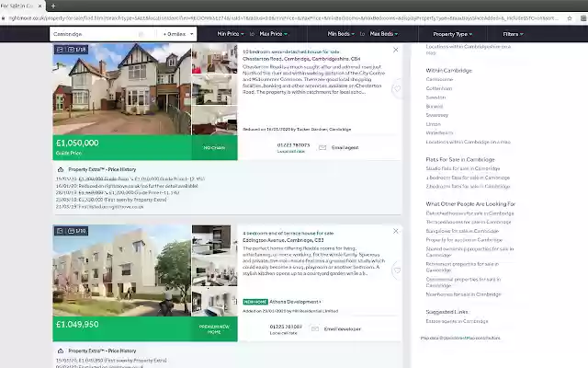Viewport: 588px width, 368px height.
Task: Click house icon beside second Price History
Action: pos(61,351)
